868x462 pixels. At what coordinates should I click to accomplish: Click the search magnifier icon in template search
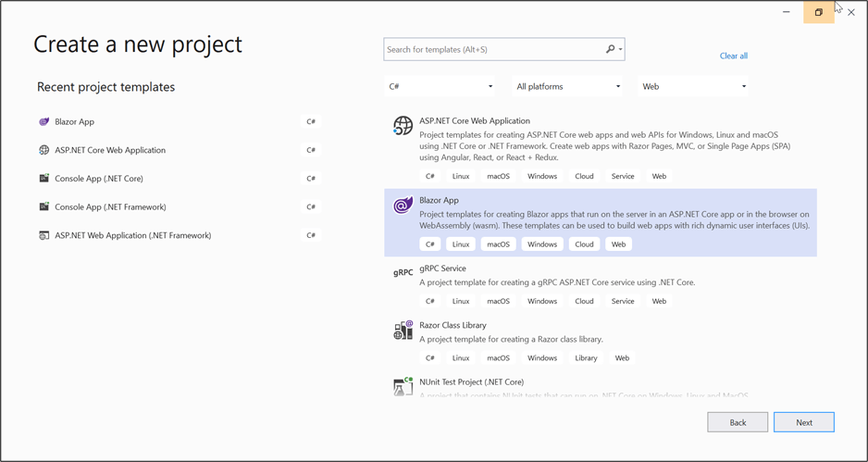(610, 49)
